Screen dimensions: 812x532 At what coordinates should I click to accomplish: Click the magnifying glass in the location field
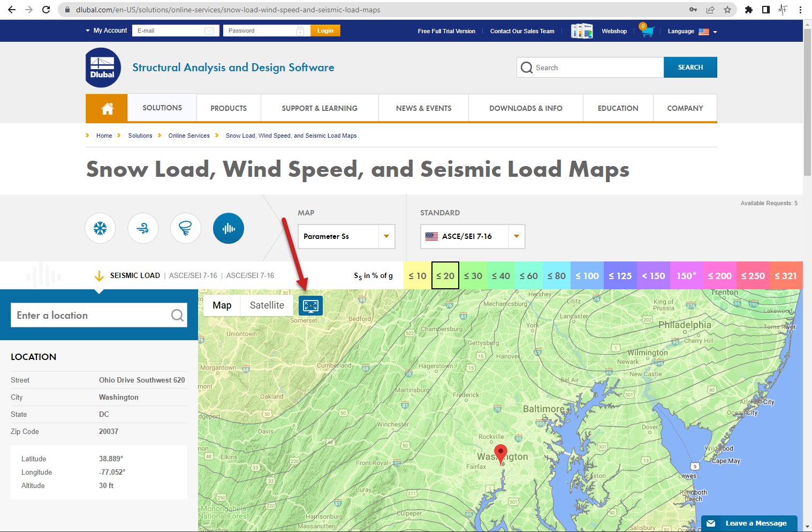point(177,315)
